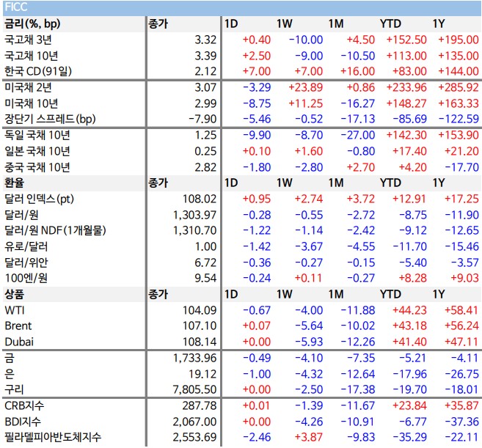The image size is (482, 448).
Task: Select the CRB지수 row label
Action: (x=24, y=405)
